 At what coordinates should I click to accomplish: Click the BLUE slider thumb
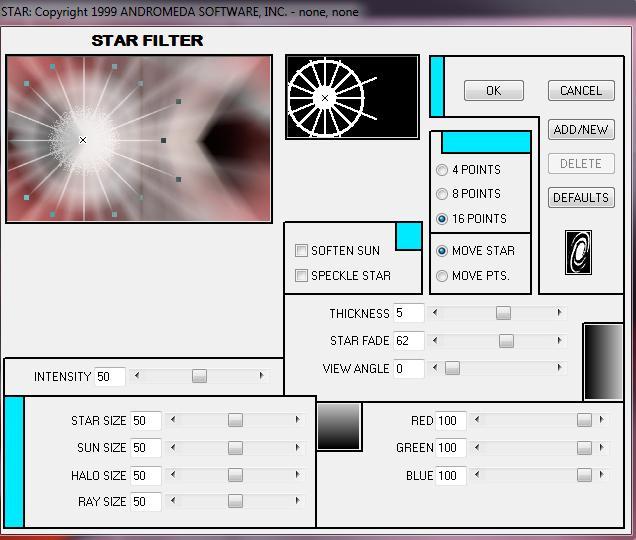[584, 475]
